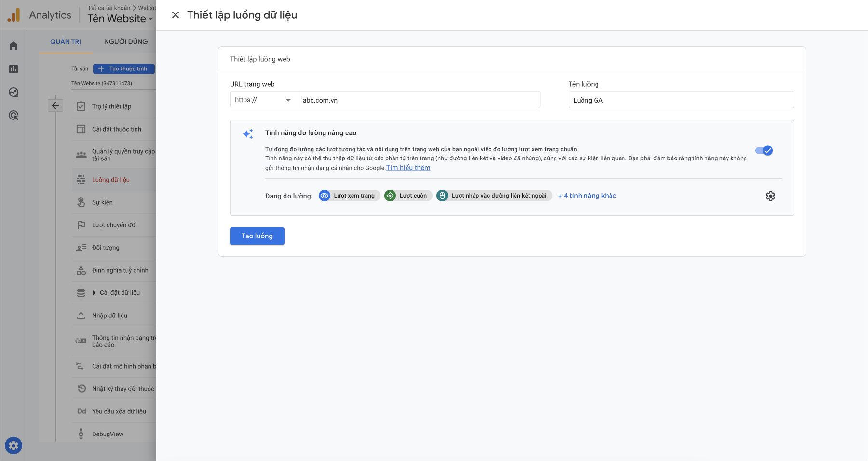Disable the enhanced measurement toggle
The height and width of the screenshot is (461, 868).
click(x=764, y=151)
